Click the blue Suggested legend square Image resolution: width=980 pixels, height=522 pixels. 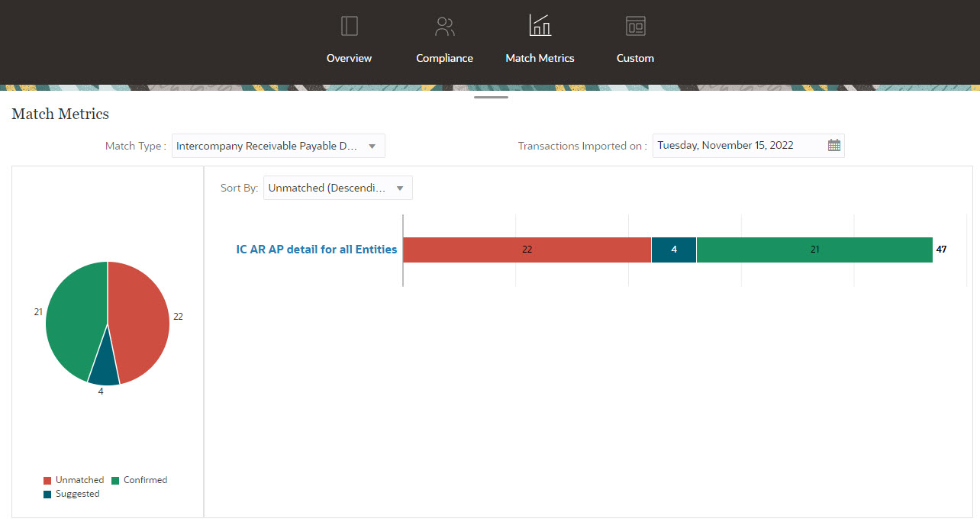tap(47, 493)
